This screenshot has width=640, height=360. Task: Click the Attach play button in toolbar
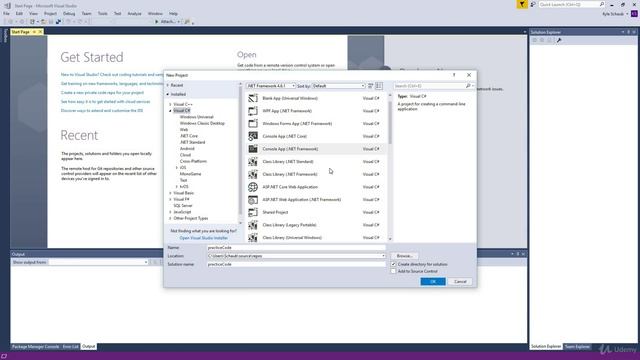[x=156, y=22]
